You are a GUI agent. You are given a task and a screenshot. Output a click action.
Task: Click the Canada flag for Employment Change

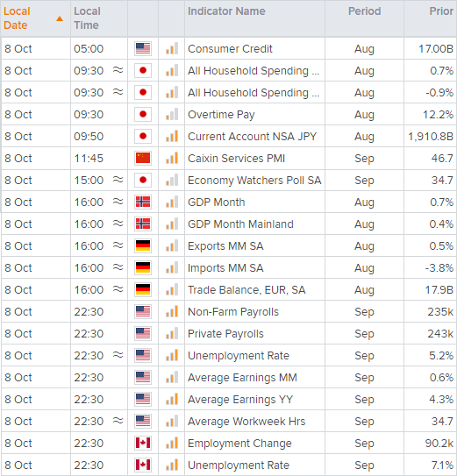pos(143,443)
